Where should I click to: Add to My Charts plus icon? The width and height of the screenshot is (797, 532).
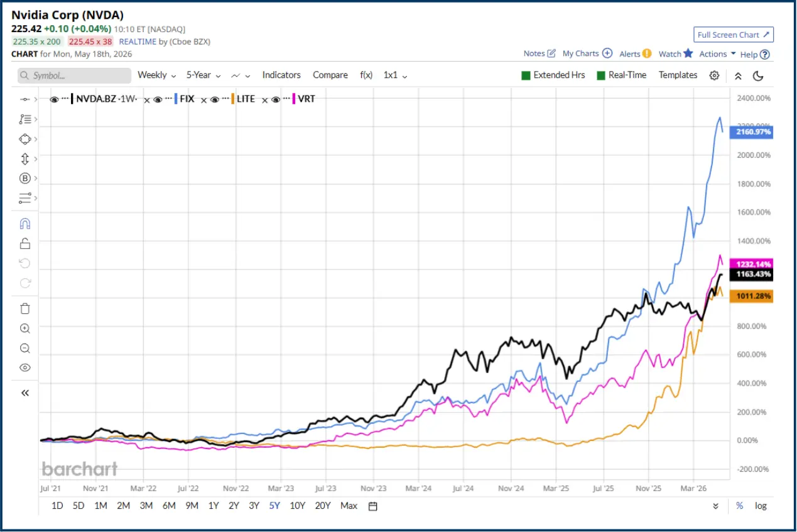607,53
